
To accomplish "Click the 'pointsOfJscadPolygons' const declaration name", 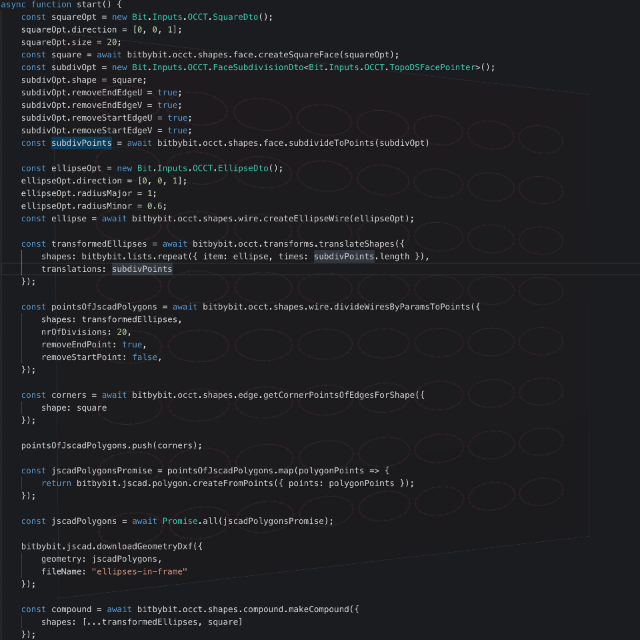I will pos(104,307).
